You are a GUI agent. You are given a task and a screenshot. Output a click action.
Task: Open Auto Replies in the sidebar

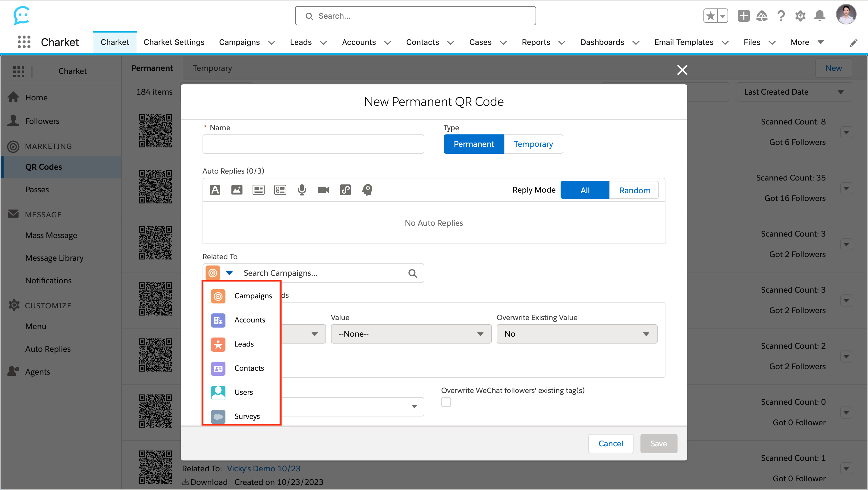[48, 349]
